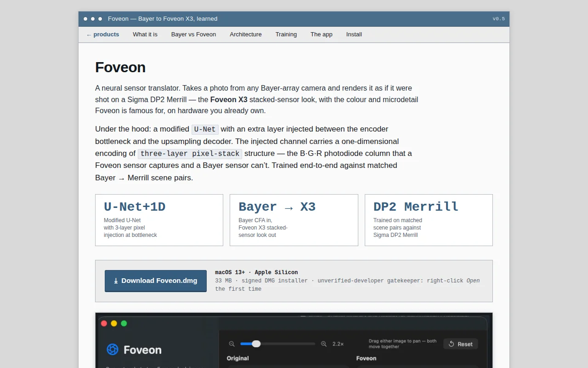Screen dimensions: 588x368
Task: Open the Architecture nav item
Action: [246, 34]
